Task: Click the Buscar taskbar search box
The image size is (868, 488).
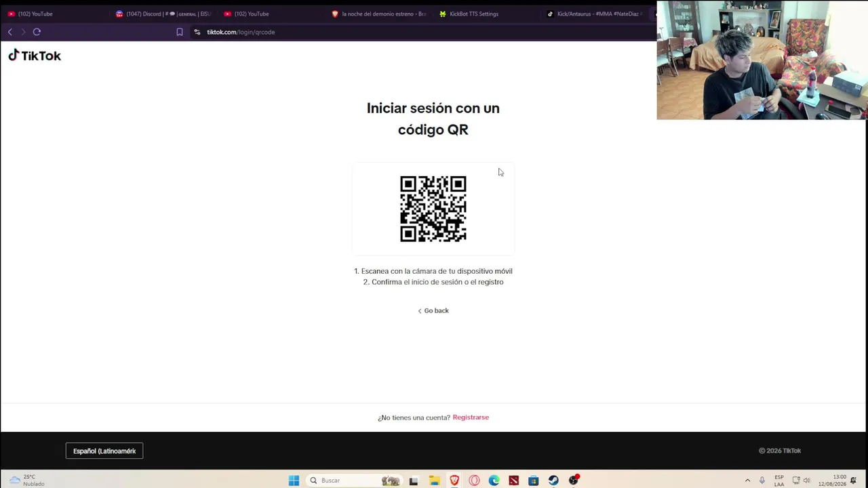Action: tap(353, 481)
